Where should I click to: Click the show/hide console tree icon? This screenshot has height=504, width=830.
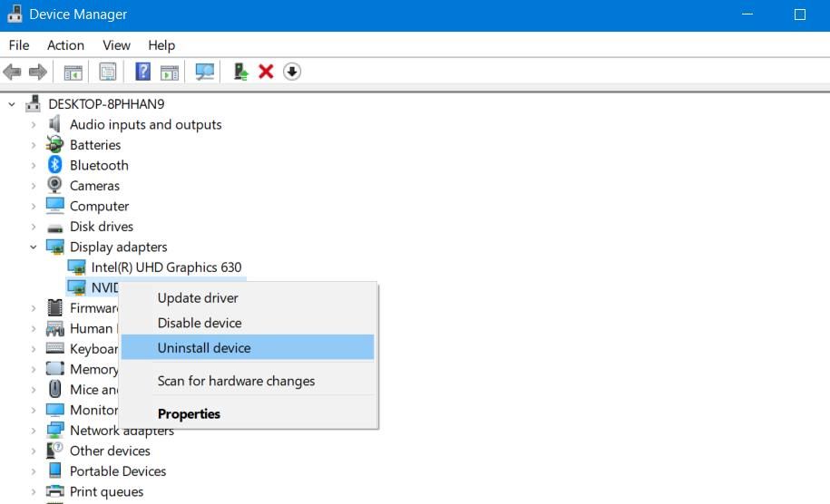click(73, 72)
